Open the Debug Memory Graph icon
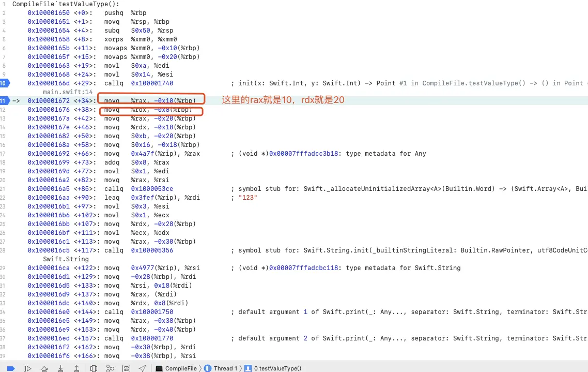Viewport: 588px width, 372px height. coord(110,368)
